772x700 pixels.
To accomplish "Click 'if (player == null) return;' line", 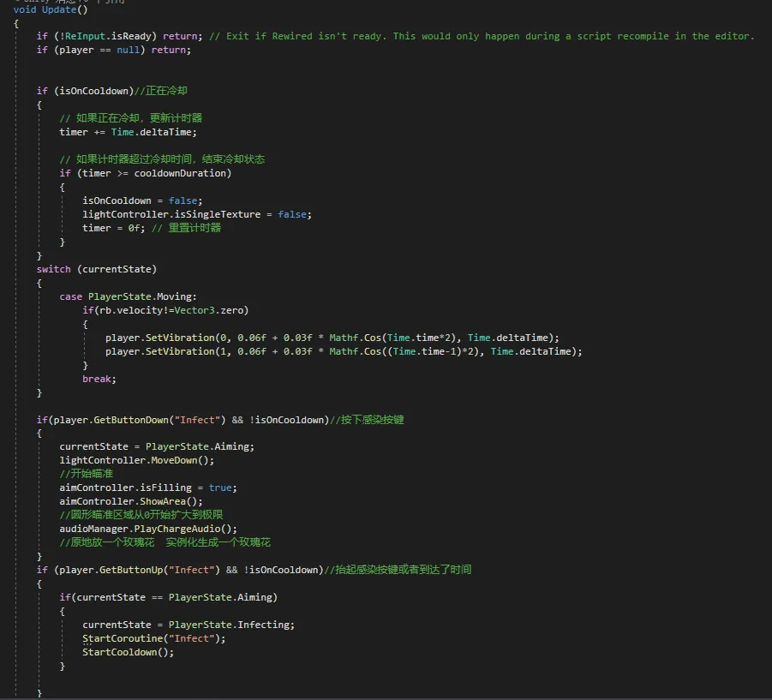I will point(114,51).
